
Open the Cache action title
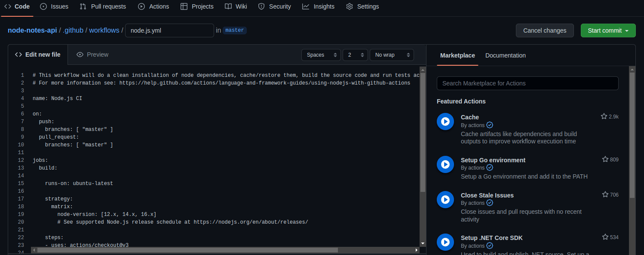click(x=470, y=117)
